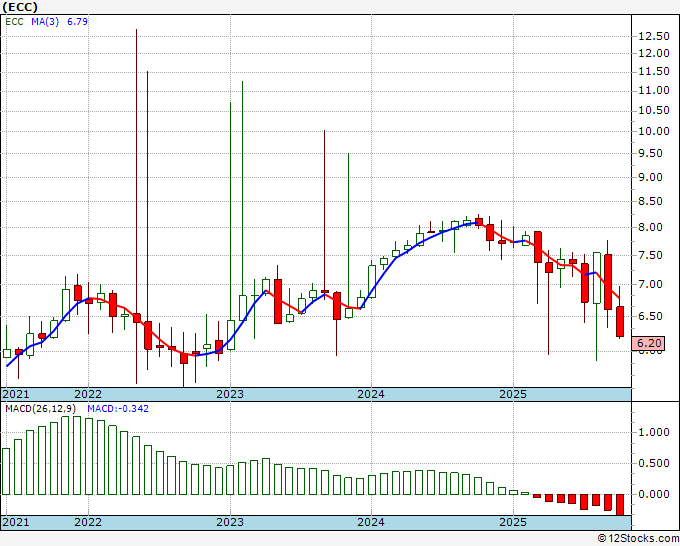This screenshot has width=680, height=546.
Task: Click the 12Stocks.com copyright link
Action: click(x=638, y=539)
